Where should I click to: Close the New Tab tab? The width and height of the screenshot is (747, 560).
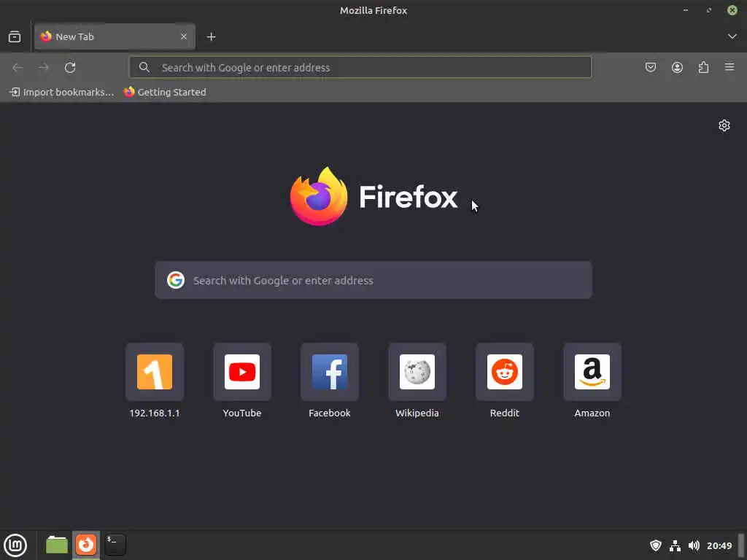click(x=184, y=36)
